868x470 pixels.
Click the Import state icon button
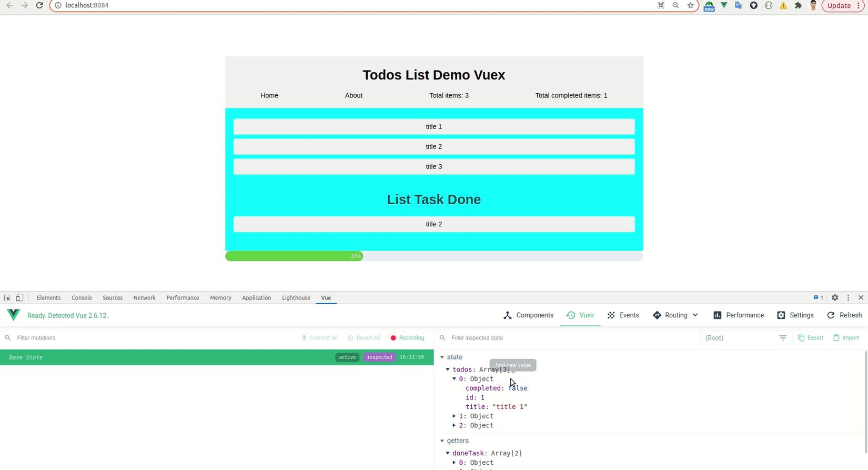click(x=846, y=338)
